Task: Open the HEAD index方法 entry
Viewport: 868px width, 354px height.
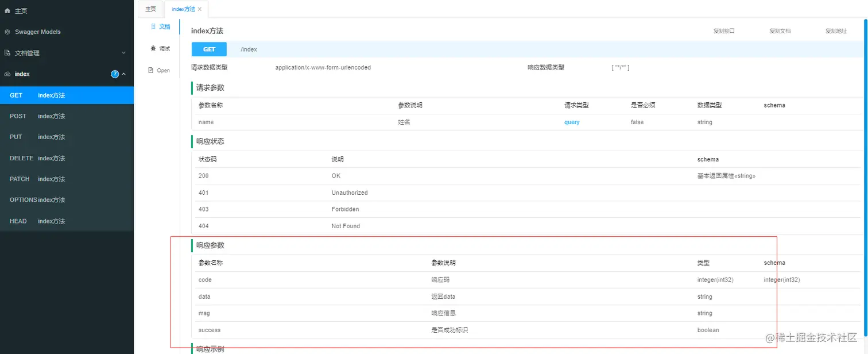Action: pos(67,221)
